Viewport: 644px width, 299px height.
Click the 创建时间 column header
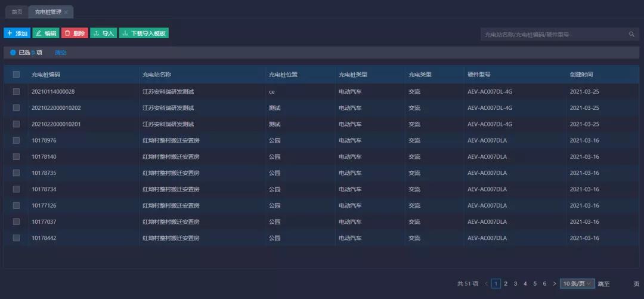581,75
